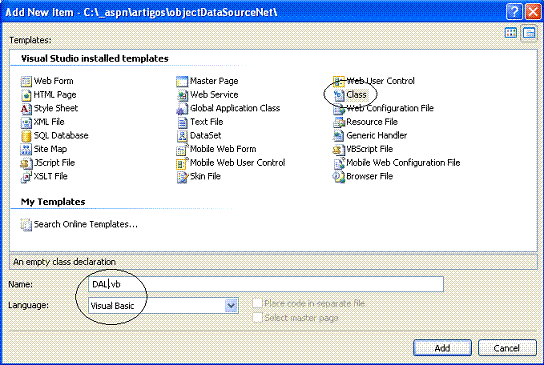This screenshot has width=544, height=365.
Task: Choose the Class template icon
Action: click(338, 95)
